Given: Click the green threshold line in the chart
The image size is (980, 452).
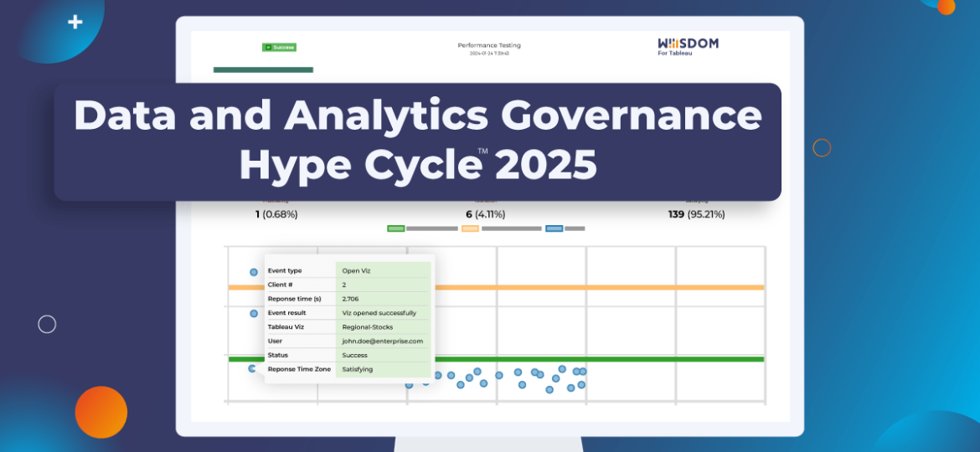Looking at the screenshot, I should pyautogui.click(x=600, y=359).
